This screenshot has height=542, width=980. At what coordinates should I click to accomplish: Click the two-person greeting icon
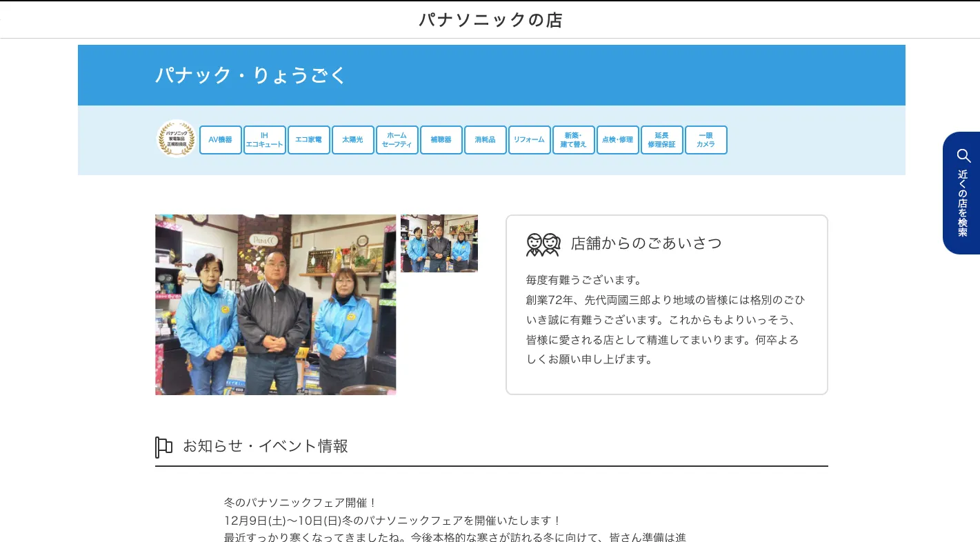[543, 244]
